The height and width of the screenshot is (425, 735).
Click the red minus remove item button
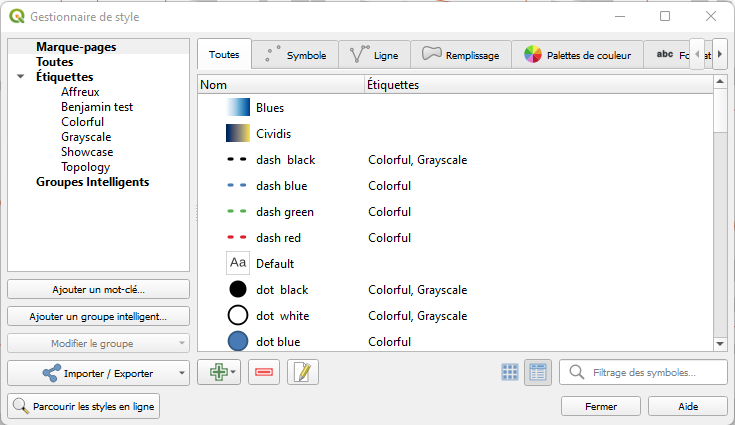[264, 373]
